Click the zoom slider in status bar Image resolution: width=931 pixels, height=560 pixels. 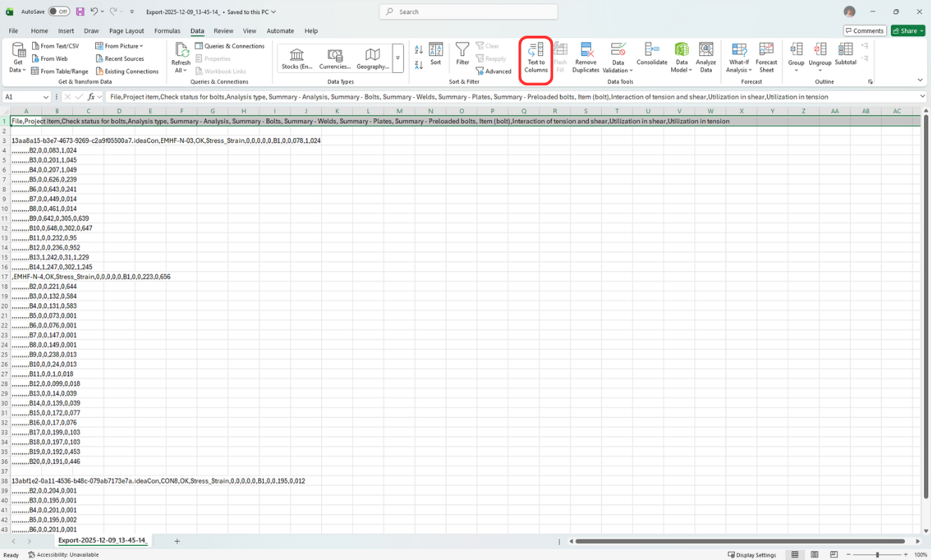click(x=877, y=554)
